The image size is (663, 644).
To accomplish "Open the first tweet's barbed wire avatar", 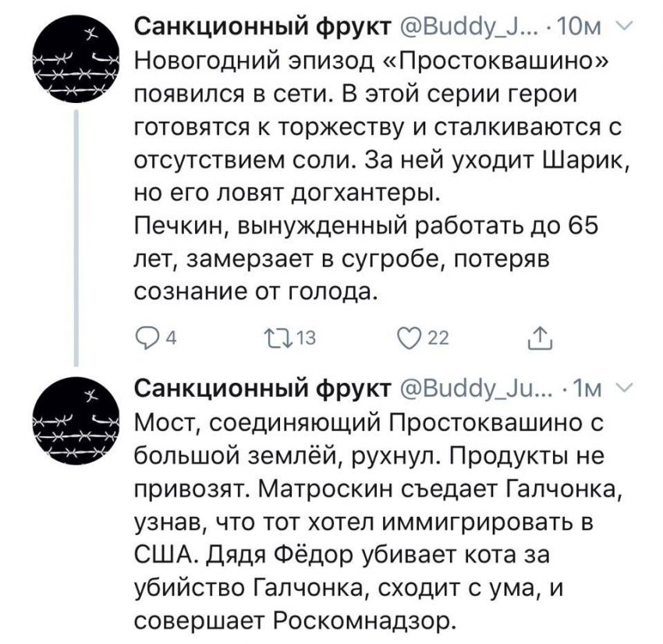I will click(76, 61).
